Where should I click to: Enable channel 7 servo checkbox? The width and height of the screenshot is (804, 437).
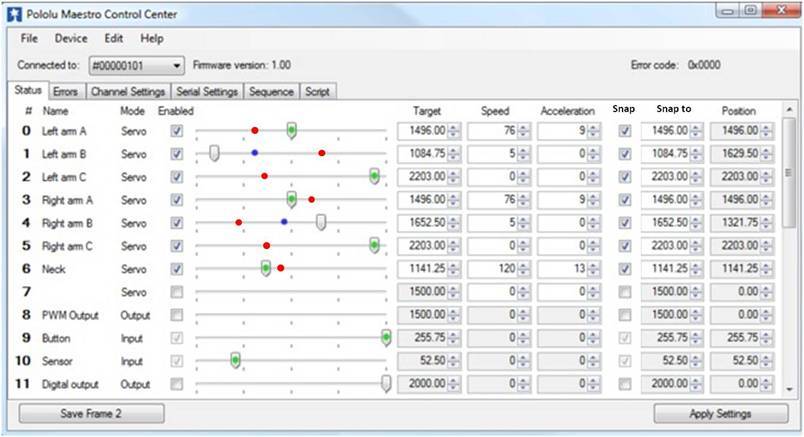coord(177,292)
